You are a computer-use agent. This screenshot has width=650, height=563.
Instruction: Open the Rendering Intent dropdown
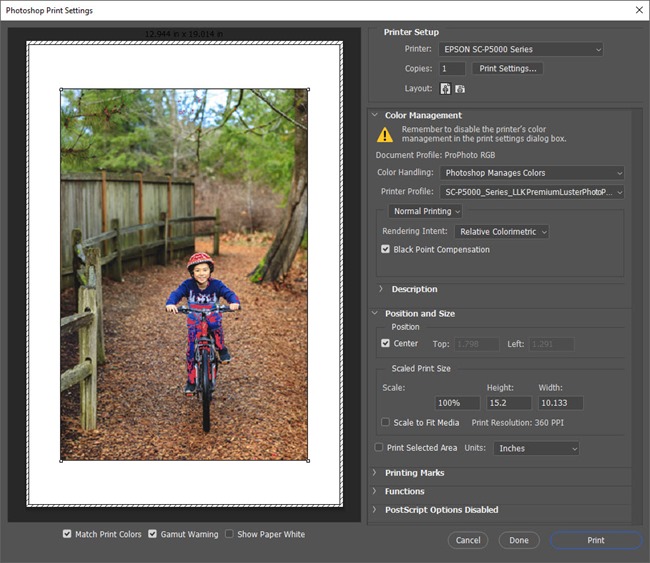502,232
